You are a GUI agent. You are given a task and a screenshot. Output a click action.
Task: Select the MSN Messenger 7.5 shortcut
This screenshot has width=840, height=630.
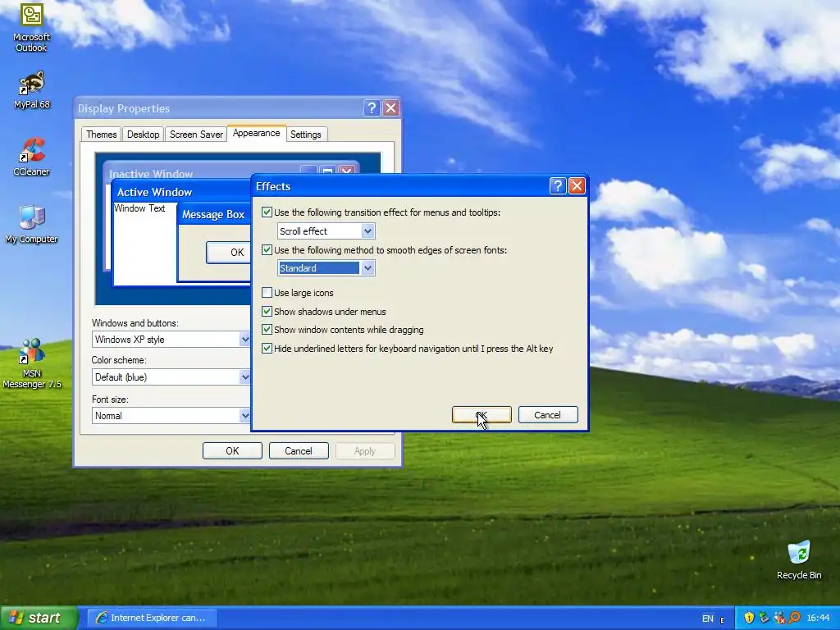click(x=32, y=363)
